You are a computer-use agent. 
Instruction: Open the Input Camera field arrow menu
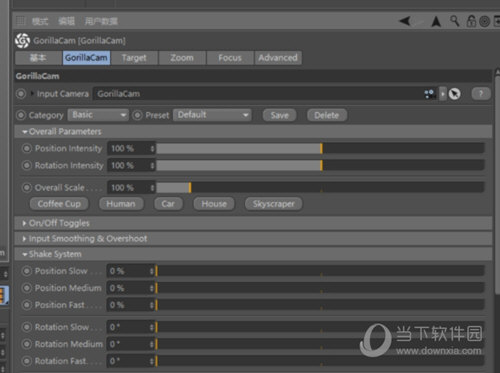point(443,94)
